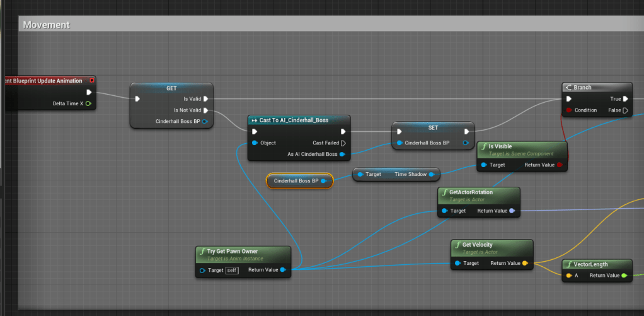644x316 pixels.
Task: Click the Is Not Valid exec pin
Action: pos(206,110)
